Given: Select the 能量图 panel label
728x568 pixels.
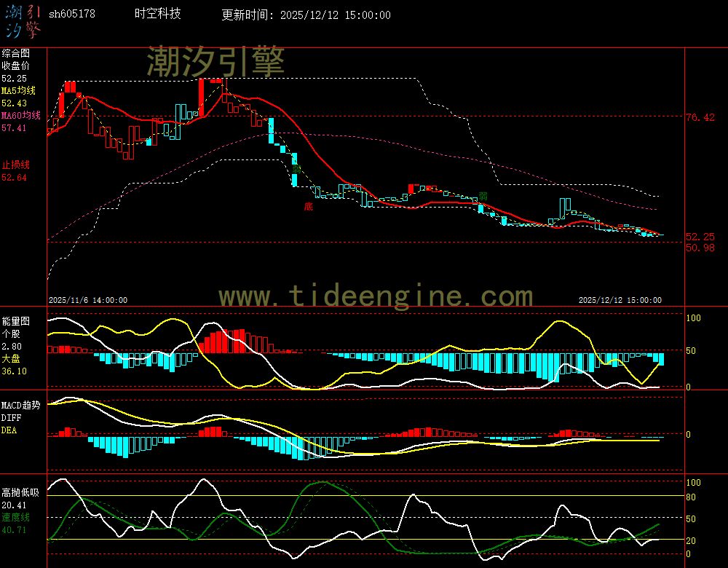Looking at the screenshot, I should pos(15,320).
